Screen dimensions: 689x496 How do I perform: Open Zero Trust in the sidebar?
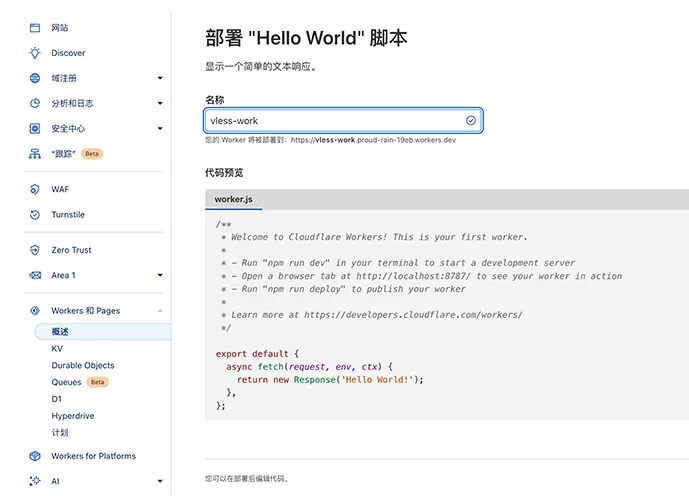(71, 250)
